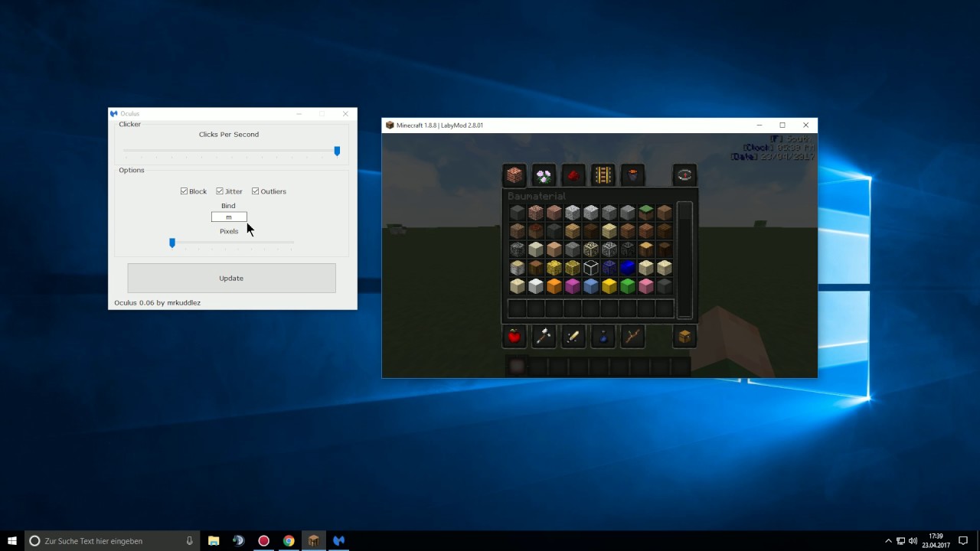The height and width of the screenshot is (551, 980).
Task: Toggle the Block checkbox in Oculus
Action: click(x=194, y=191)
